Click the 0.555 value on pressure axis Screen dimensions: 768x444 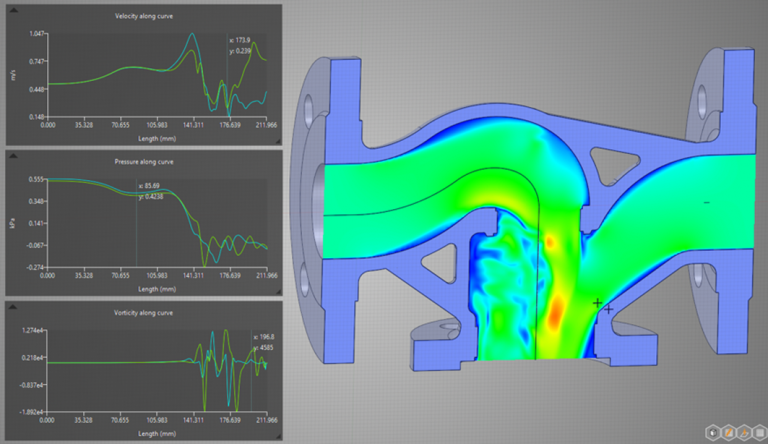[36, 179]
